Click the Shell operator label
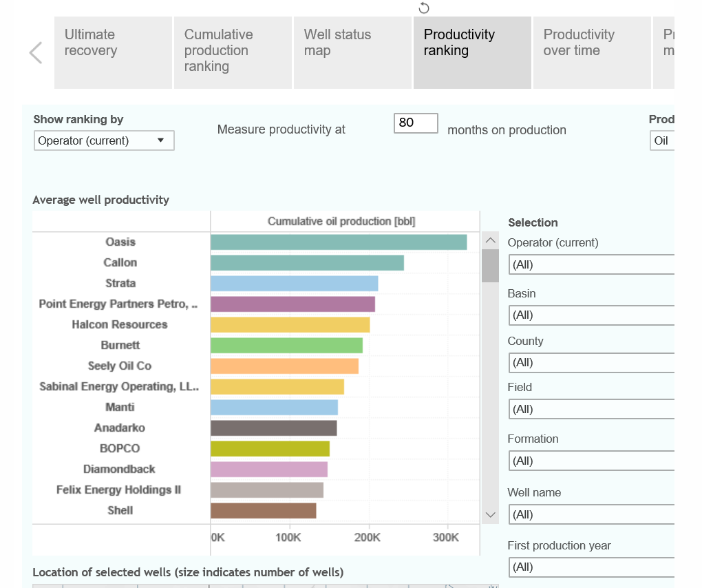This screenshot has height=588, width=702. tap(120, 510)
